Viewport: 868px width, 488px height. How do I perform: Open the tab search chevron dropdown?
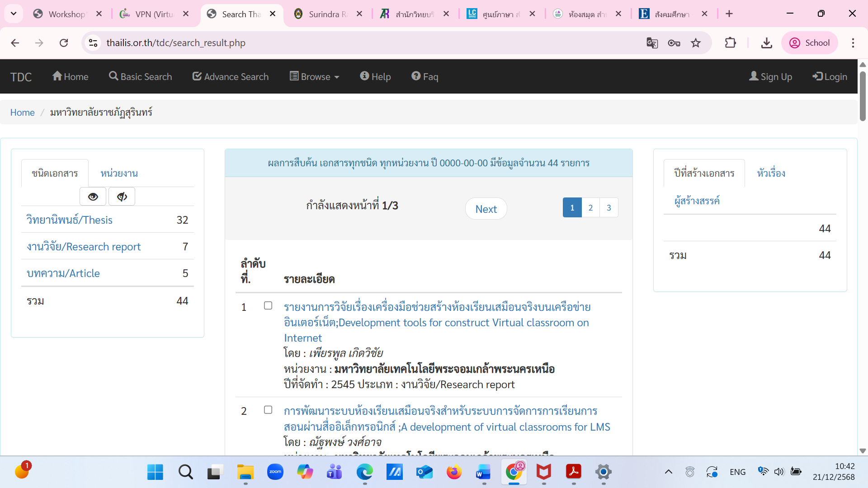point(14,14)
